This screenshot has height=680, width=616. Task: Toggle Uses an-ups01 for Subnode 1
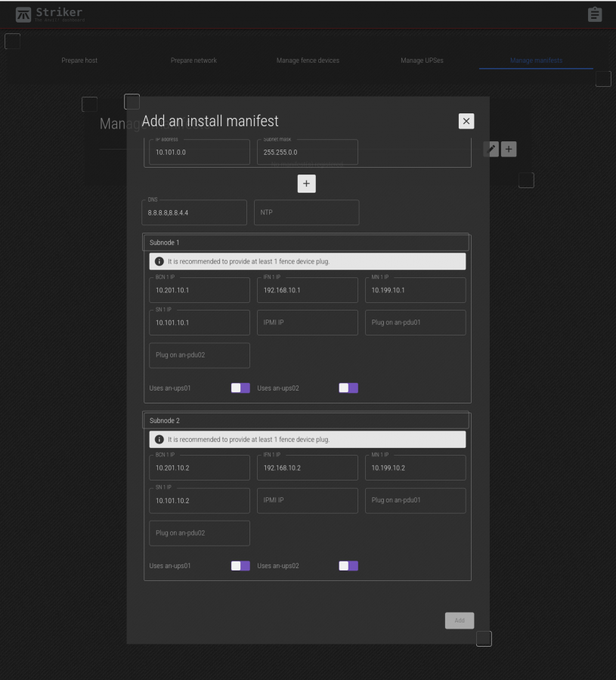(240, 388)
